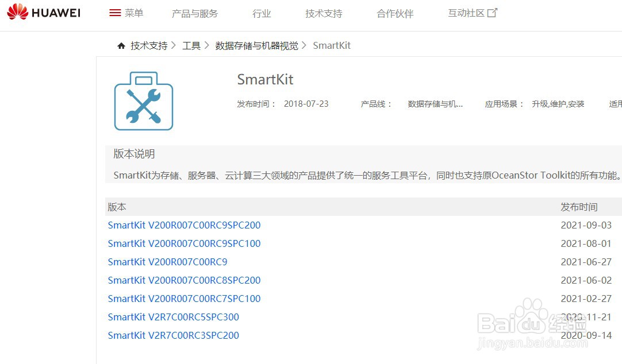
Task: Open SmartKit V200R007C00RC9SPC100 version link
Action: point(184,243)
